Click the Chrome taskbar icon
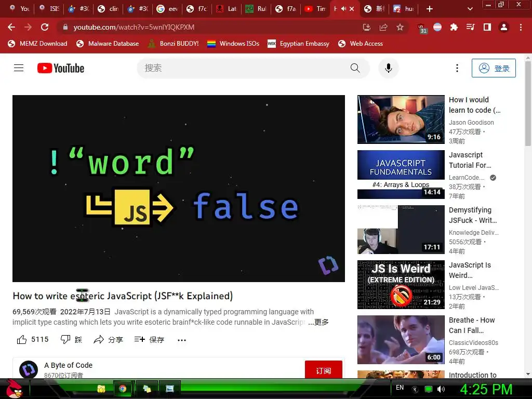 tap(123, 389)
